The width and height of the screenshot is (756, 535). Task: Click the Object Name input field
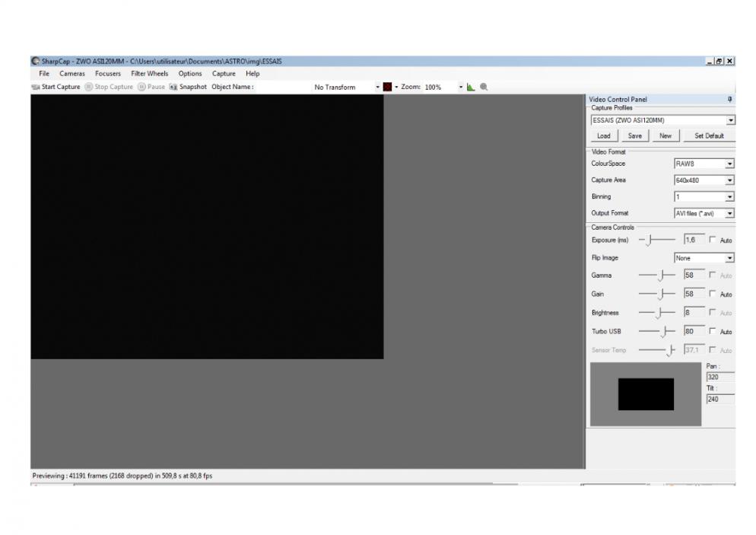[282, 88]
